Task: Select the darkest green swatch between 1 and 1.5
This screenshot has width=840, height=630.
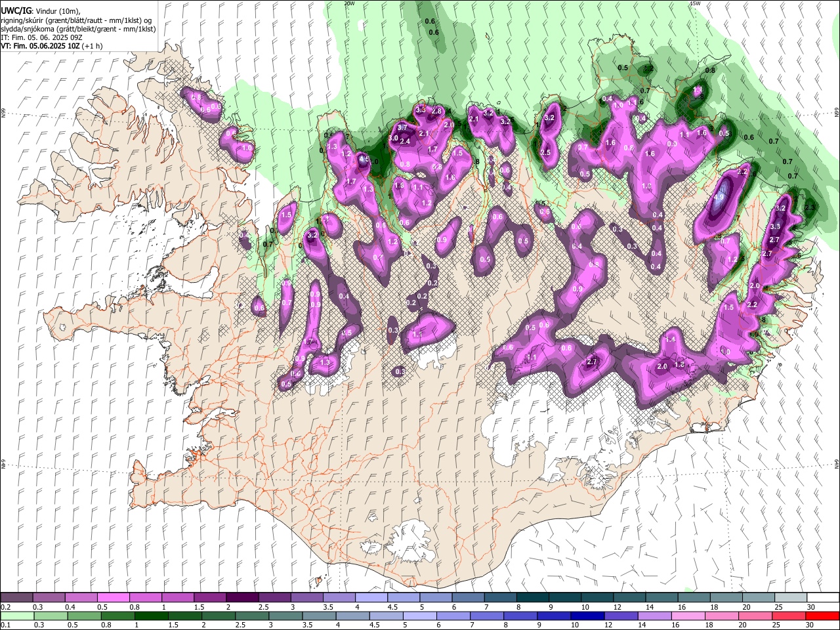Action: coord(151,616)
